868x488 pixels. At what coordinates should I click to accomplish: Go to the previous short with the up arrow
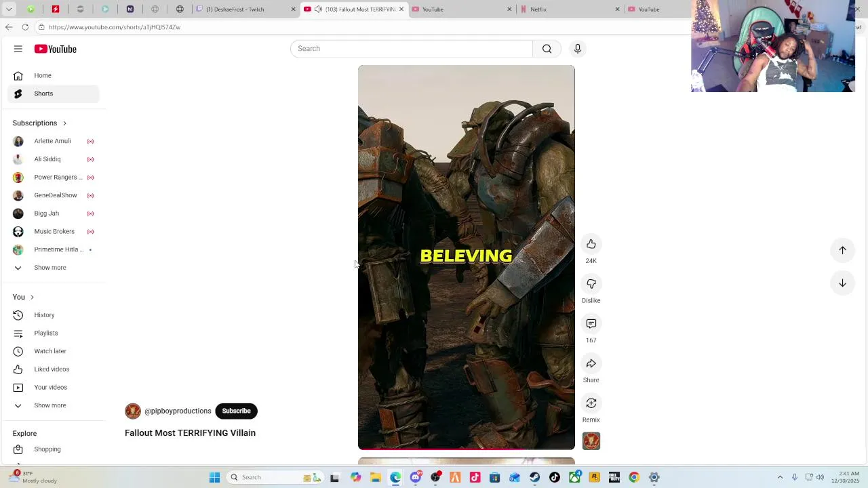(842, 250)
